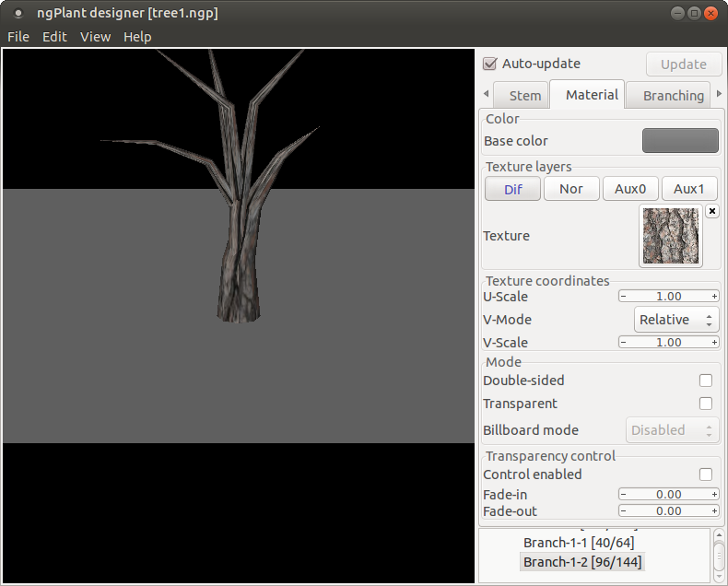The image size is (728, 586).
Task: Increase Fade-out with the plus button
Action: pyautogui.click(x=714, y=511)
